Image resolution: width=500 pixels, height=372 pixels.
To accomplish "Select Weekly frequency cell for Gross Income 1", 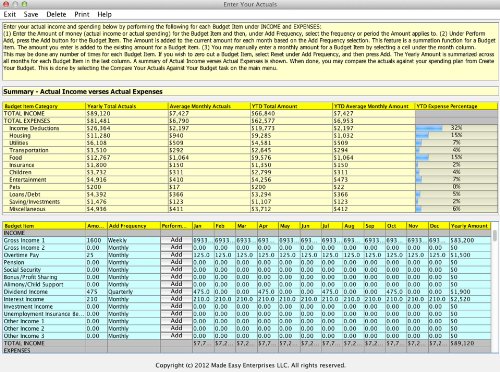I will click(134, 240).
